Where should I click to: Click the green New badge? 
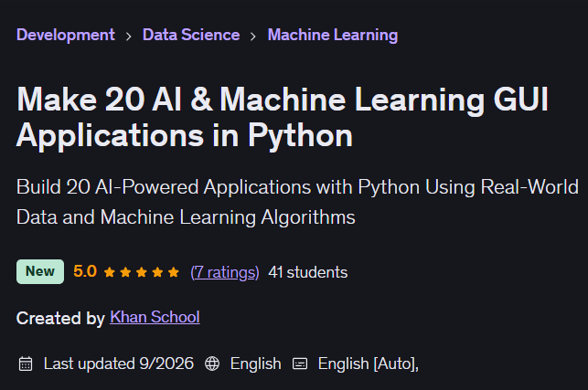(40, 271)
